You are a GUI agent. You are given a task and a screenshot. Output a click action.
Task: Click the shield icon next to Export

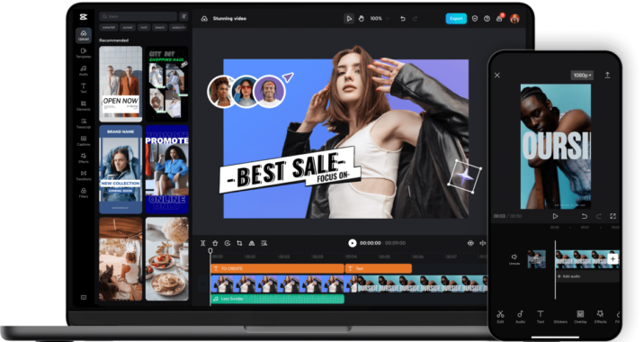click(x=474, y=19)
